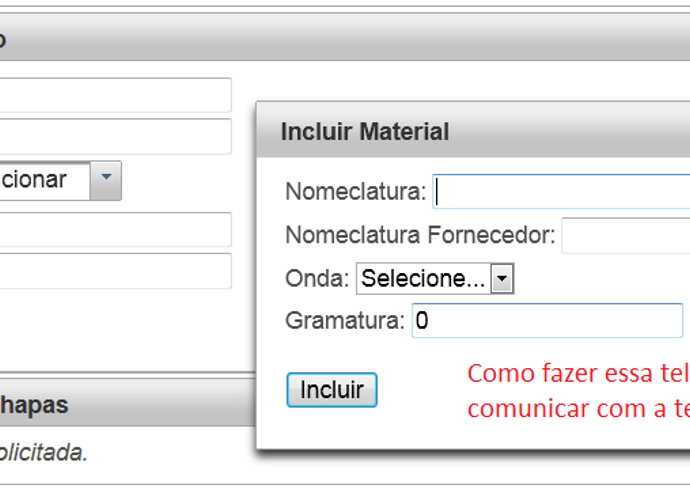Click the last empty field in background form
The image size is (690, 500).
[x=115, y=271]
